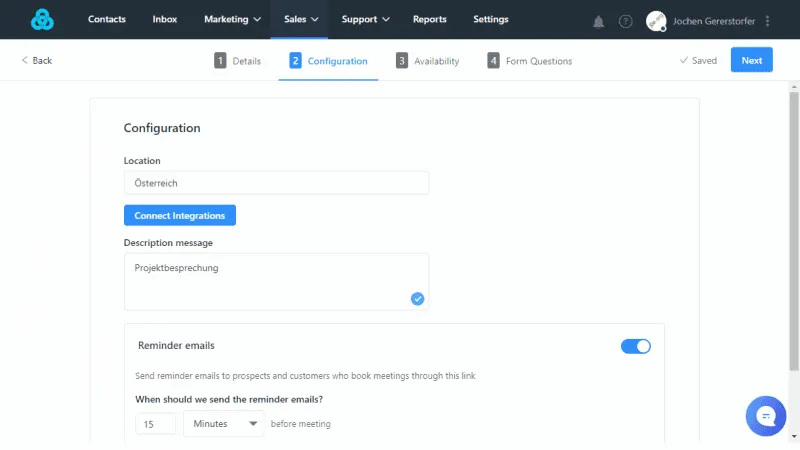Click Jochen Gererstorfer's profile avatar

tap(656, 21)
